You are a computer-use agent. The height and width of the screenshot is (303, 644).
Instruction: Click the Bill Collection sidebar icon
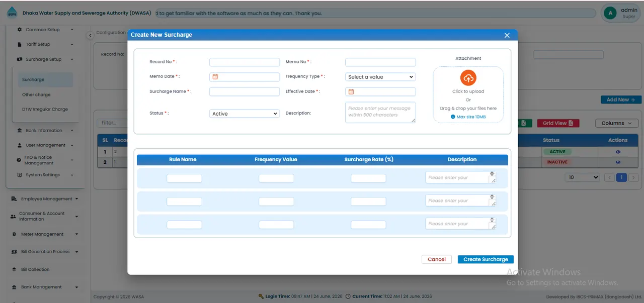click(x=15, y=269)
